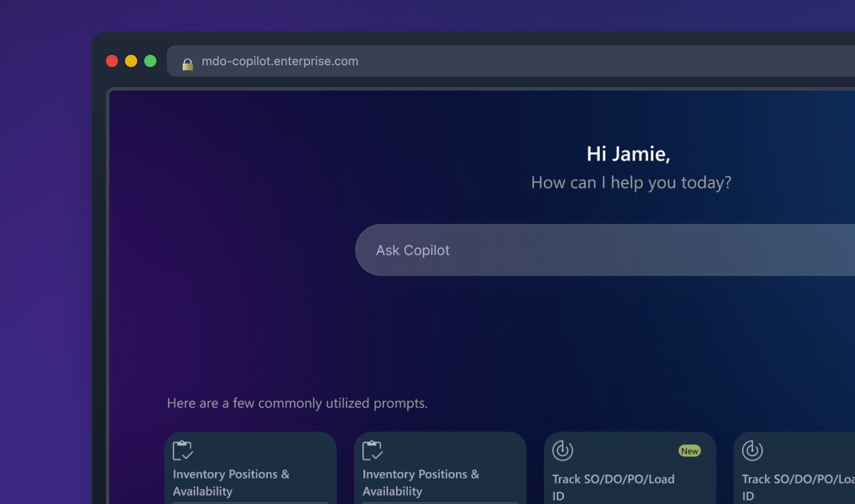Open first Inventory Positions & Availability prompt title
855x504 pixels.
tap(231, 482)
